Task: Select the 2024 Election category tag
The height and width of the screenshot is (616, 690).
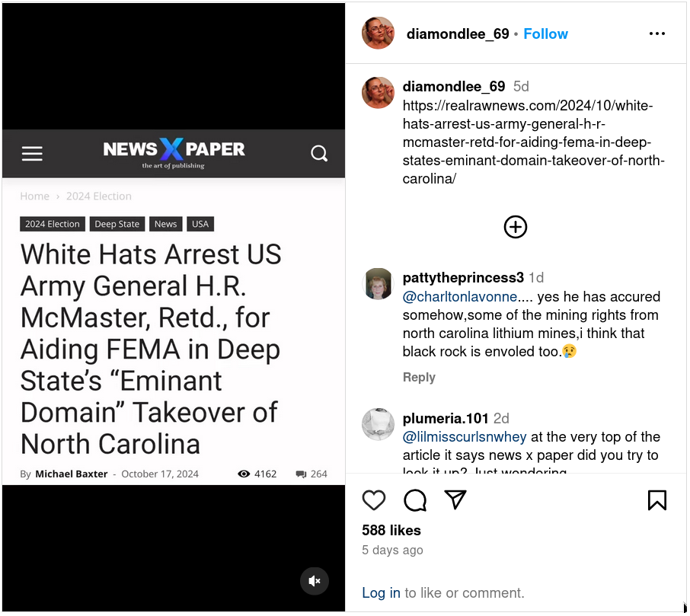Action: click(x=53, y=224)
